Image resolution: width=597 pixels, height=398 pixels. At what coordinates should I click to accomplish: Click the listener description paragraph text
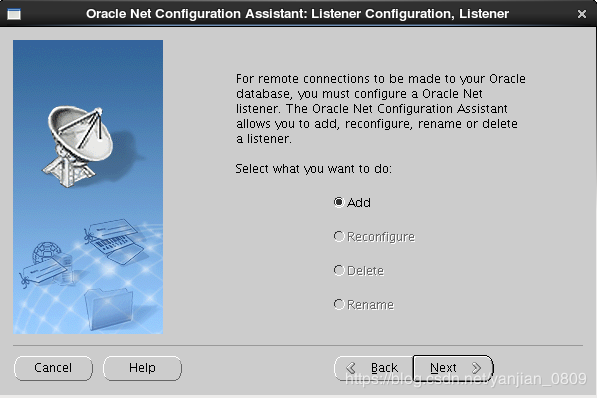pos(381,109)
